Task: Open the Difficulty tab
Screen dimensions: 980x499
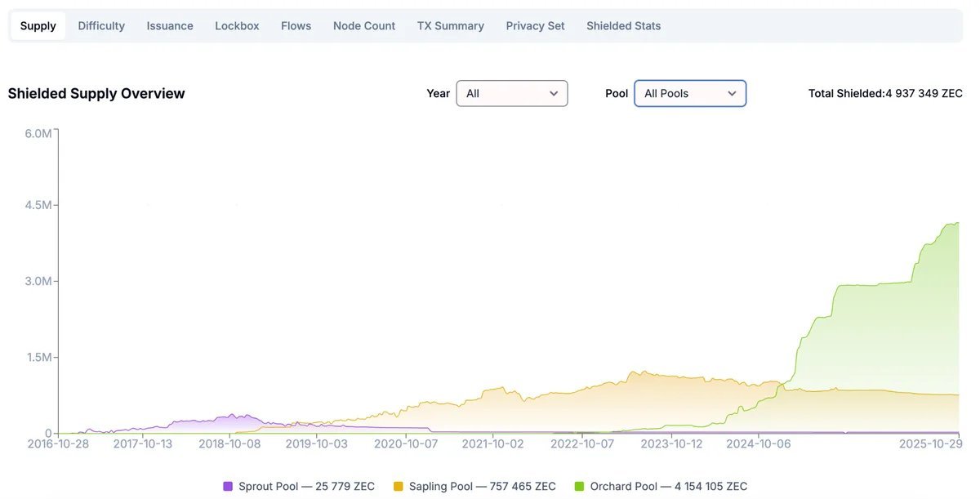Action: pyautogui.click(x=101, y=26)
